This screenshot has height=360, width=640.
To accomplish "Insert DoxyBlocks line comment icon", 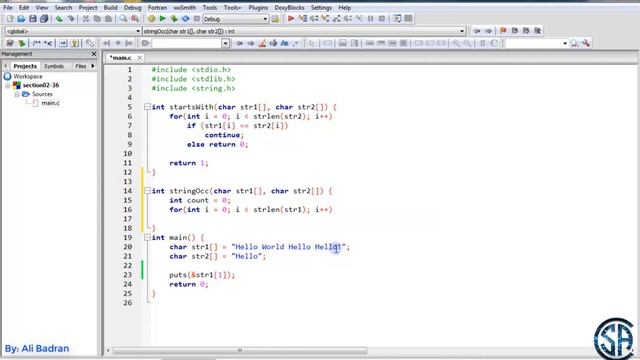I will pyautogui.click(x=48, y=43).
